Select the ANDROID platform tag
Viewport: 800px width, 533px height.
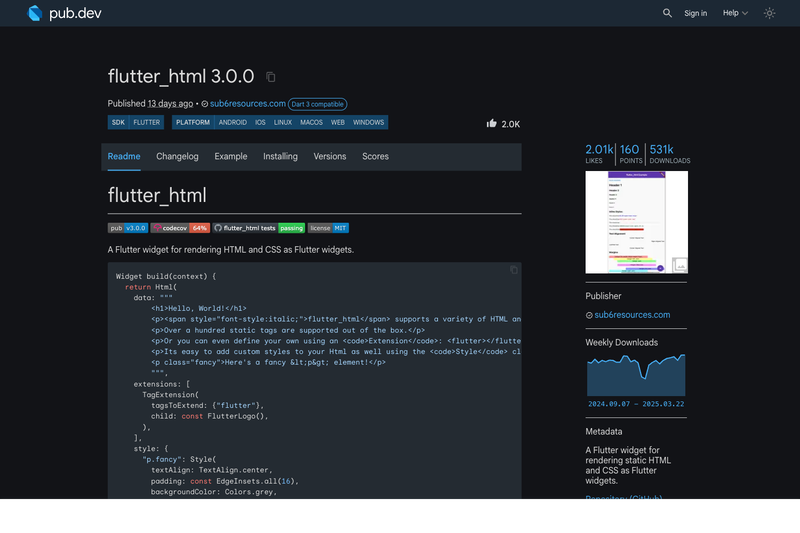point(233,122)
